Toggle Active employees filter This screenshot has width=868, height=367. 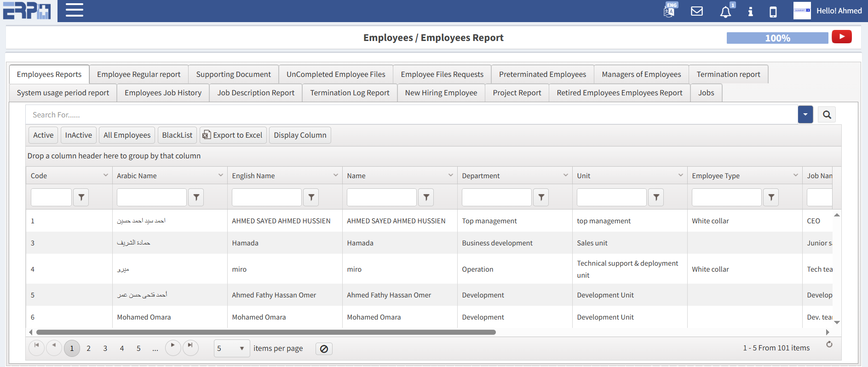click(x=43, y=135)
